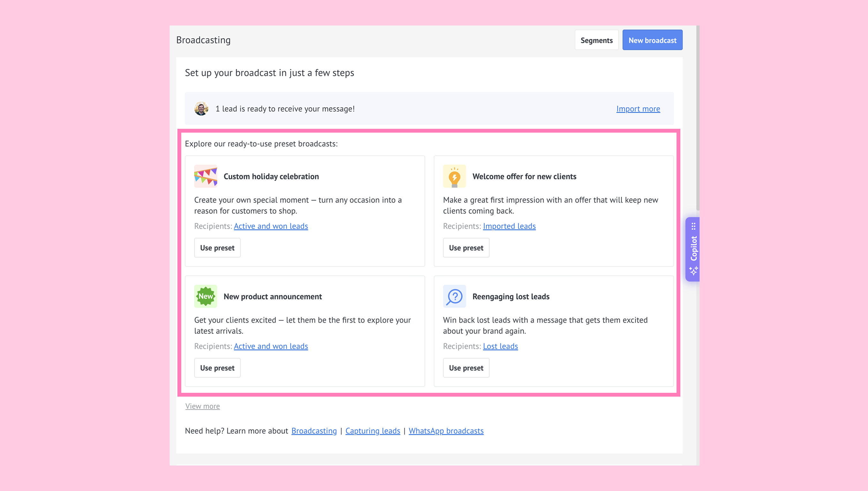This screenshot has height=491, width=868.
Task: Open the WhatsApp broadcasts help link
Action: pos(446,431)
